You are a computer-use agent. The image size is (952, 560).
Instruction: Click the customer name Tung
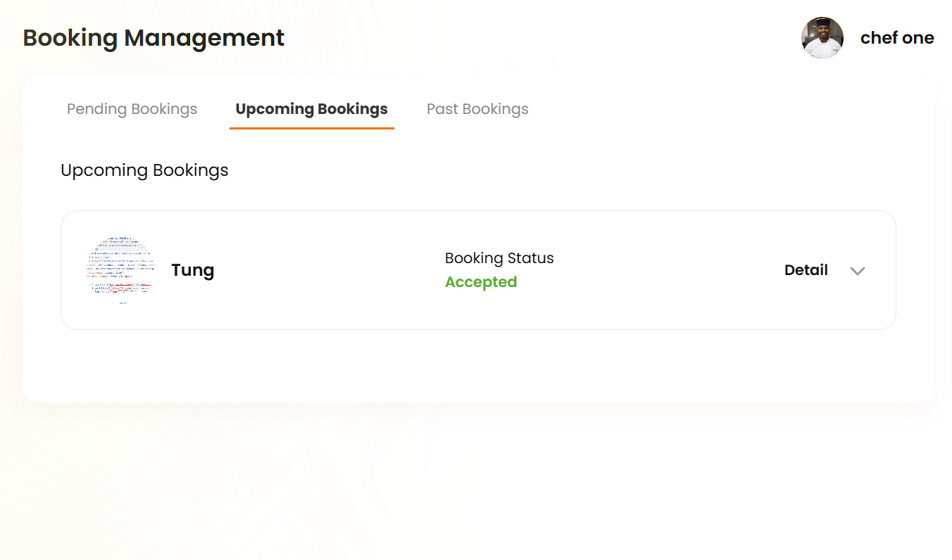pos(193,270)
